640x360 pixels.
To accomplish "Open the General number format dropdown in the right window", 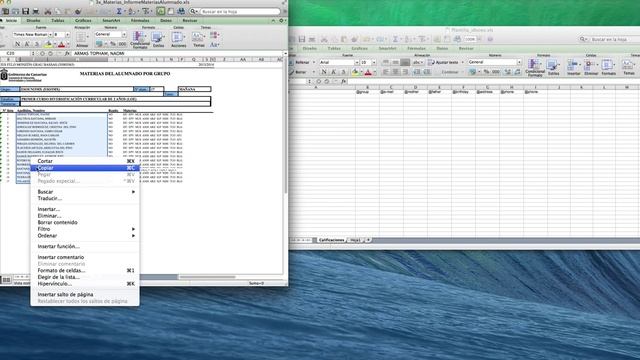I will pyautogui.click(x=519, y=62).
